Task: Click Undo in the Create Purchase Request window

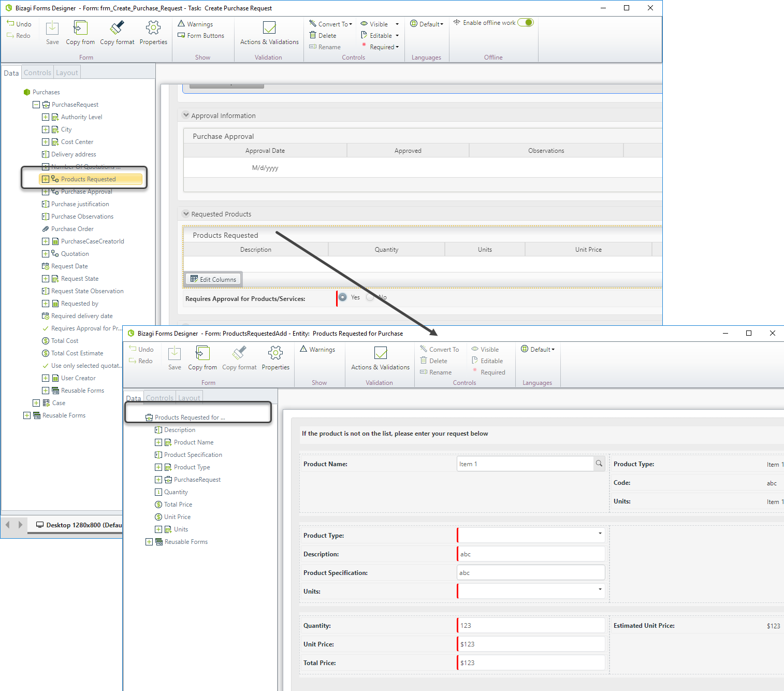Action: (x=19, y=24)
